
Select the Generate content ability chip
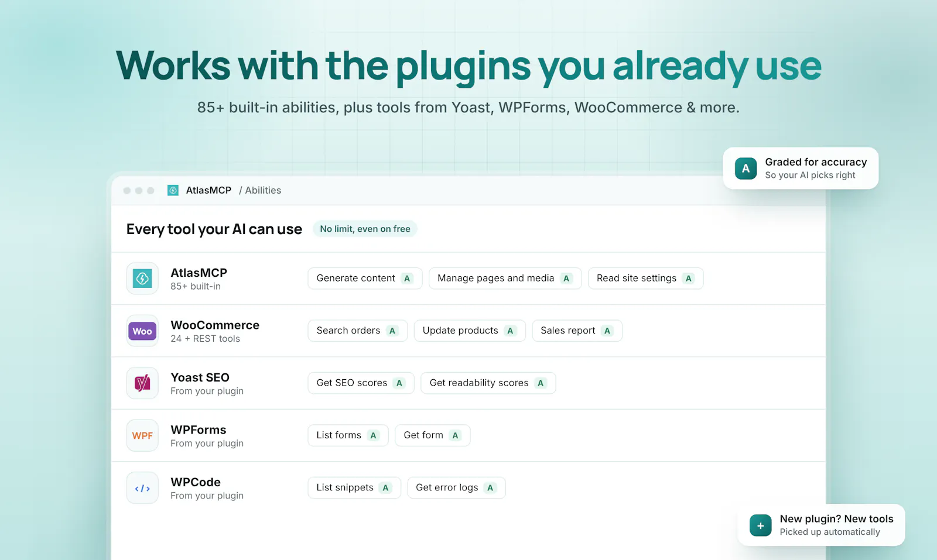365,279
